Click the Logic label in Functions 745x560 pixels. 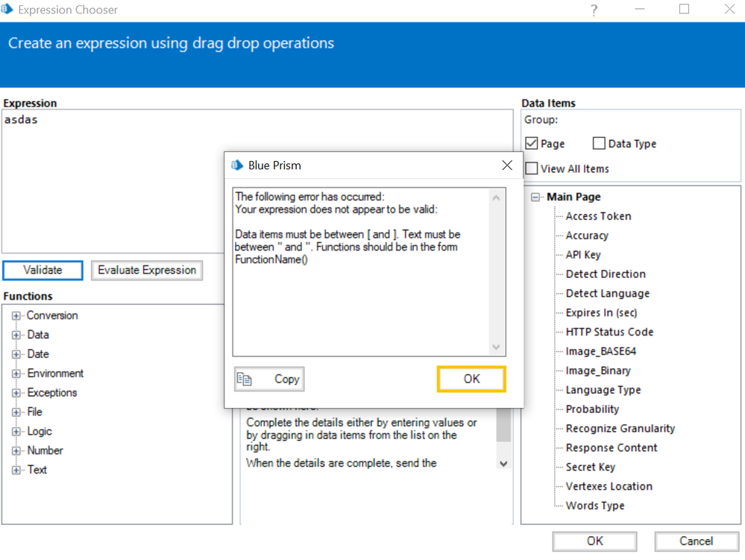click(x=40, y=432)
